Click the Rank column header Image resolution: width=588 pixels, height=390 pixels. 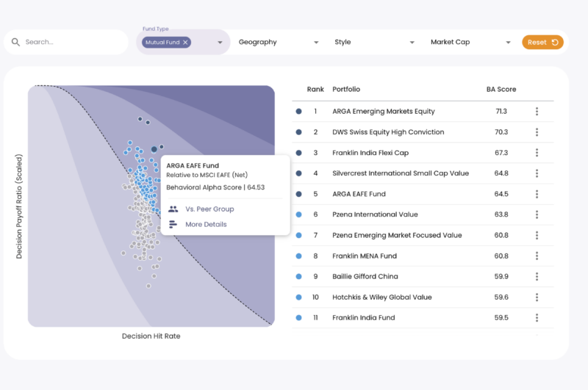(315, 89)
